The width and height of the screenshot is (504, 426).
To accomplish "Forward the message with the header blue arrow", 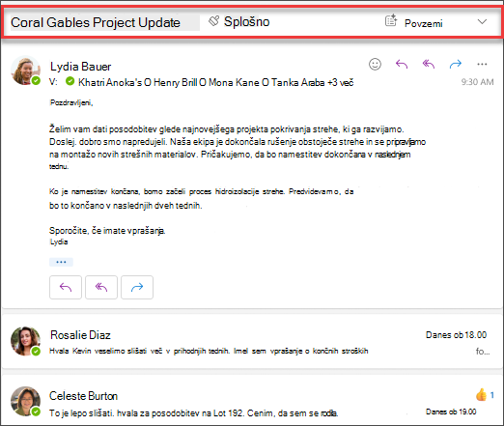I will coord(456,64).
